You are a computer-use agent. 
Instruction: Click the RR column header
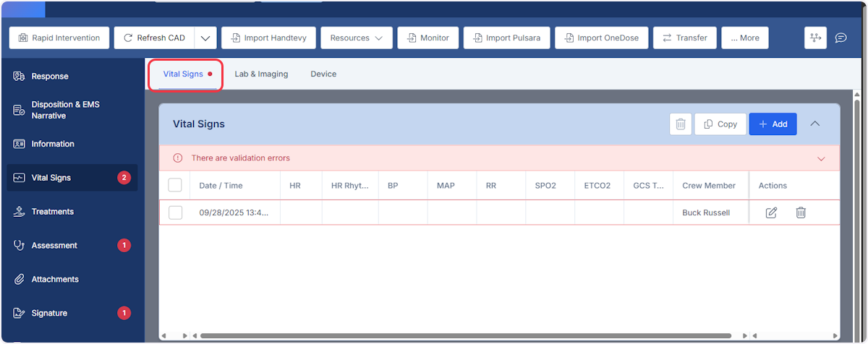click(x=501, y=186)
